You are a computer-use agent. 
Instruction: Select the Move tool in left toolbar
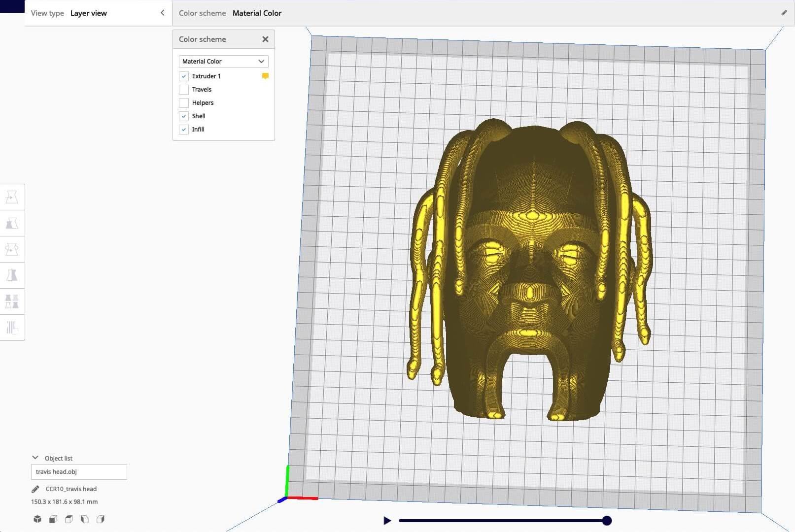[12, 197]
